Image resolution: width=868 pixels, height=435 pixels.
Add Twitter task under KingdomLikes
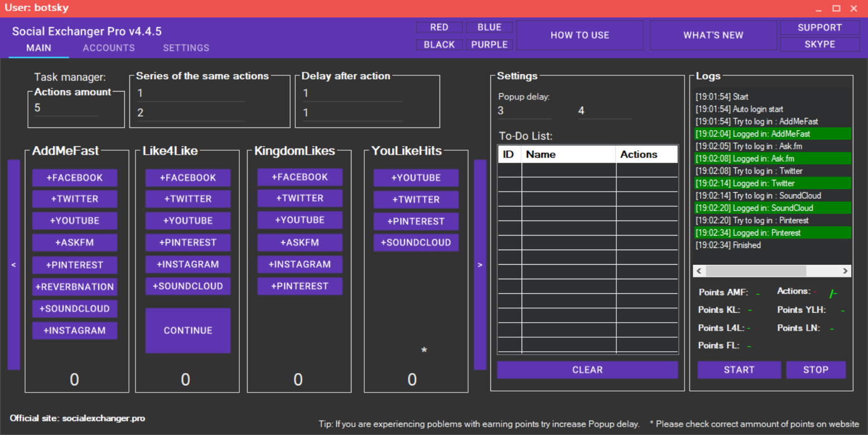pos(300,198)
